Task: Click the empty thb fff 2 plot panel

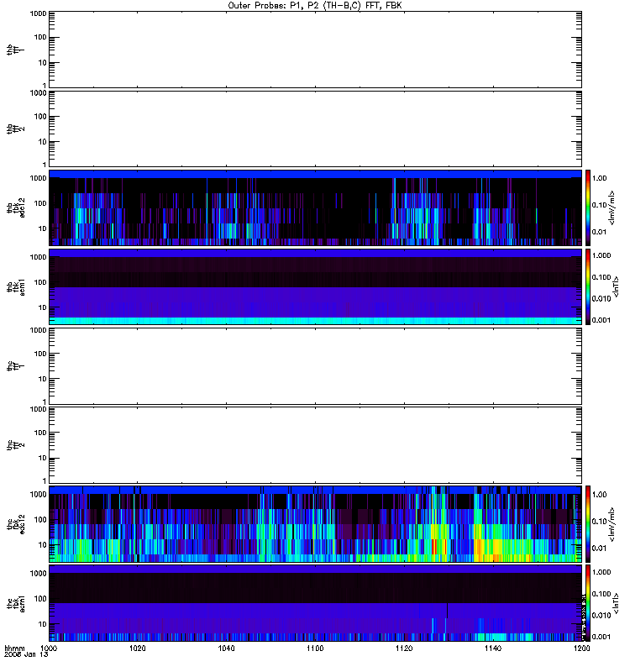Action: pos(315,129)
